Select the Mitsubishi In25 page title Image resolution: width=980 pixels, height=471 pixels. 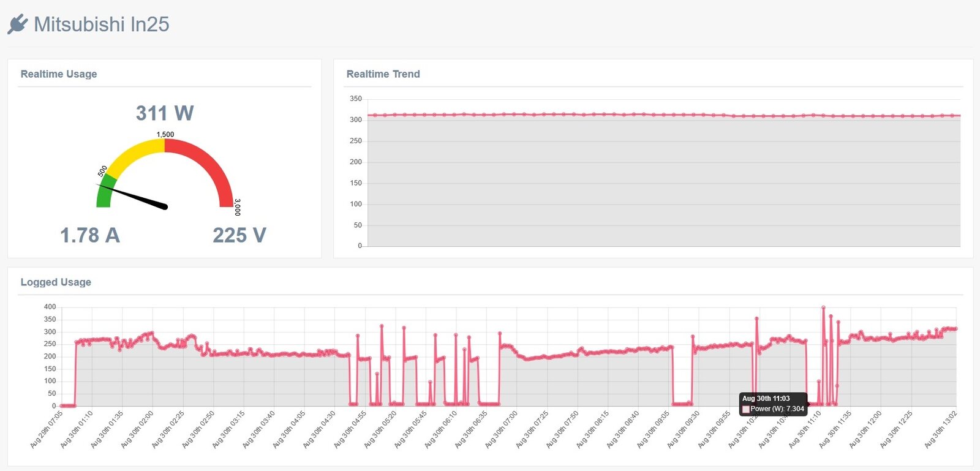102,24
